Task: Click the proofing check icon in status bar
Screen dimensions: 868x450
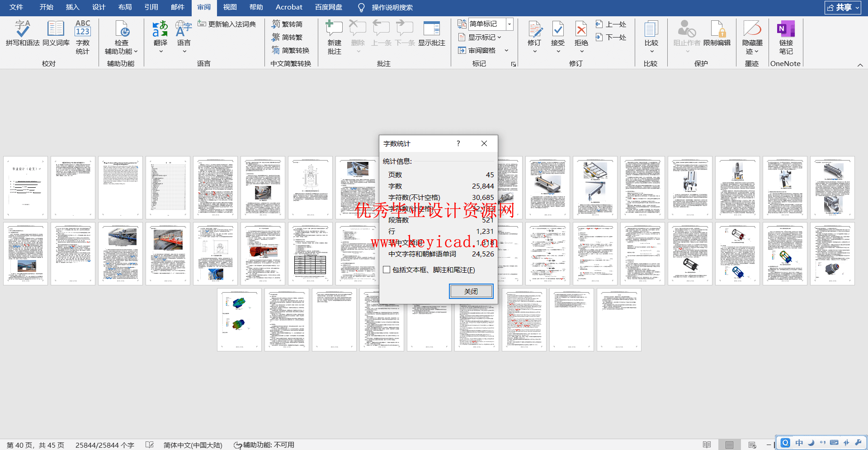Action: 150,445
